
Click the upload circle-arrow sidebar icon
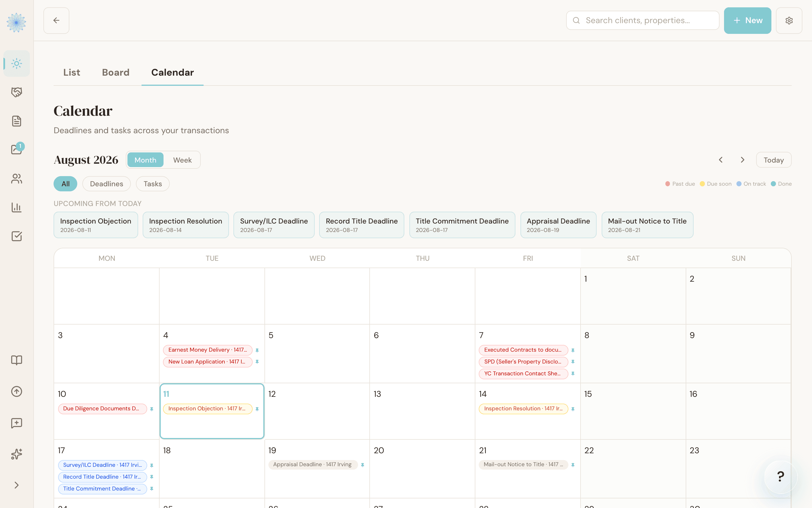(16, 391)
